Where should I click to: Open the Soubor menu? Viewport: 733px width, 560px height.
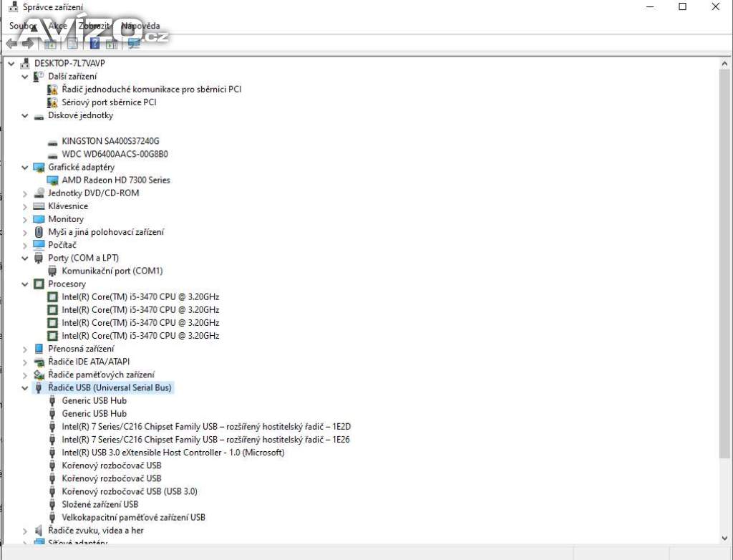(23, 26)
